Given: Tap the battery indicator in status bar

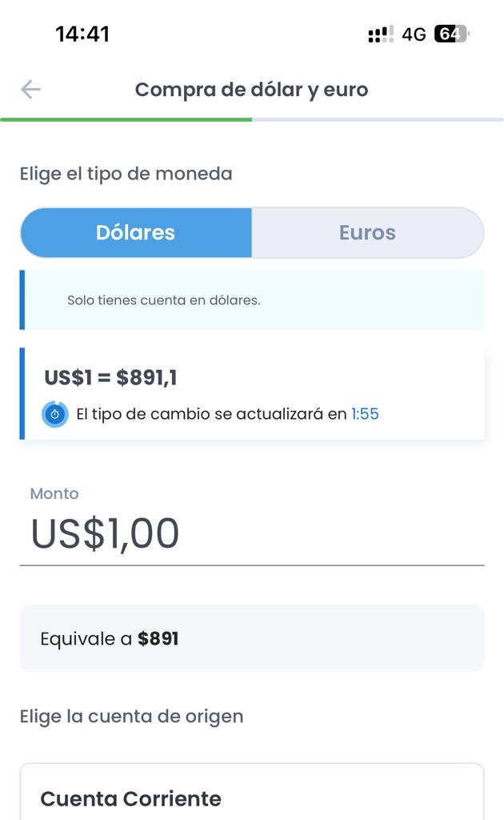Looking at the screenshot, I should pos(450,34).
